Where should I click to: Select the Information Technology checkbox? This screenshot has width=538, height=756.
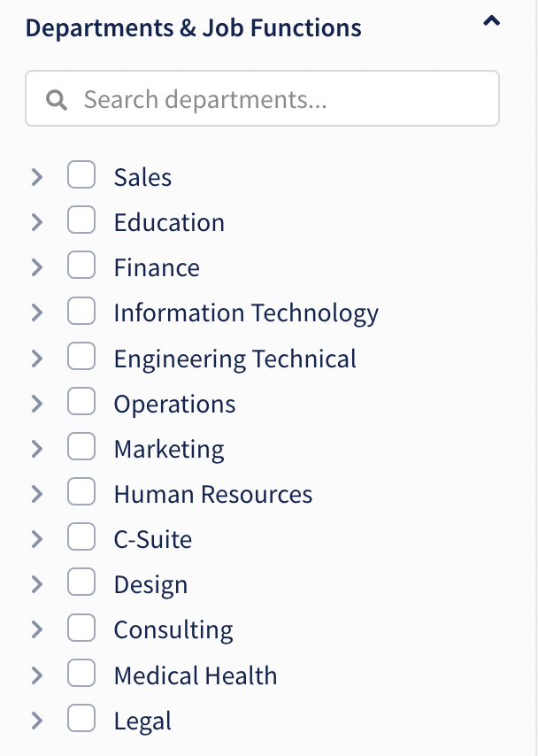click(x=81, y=311)
